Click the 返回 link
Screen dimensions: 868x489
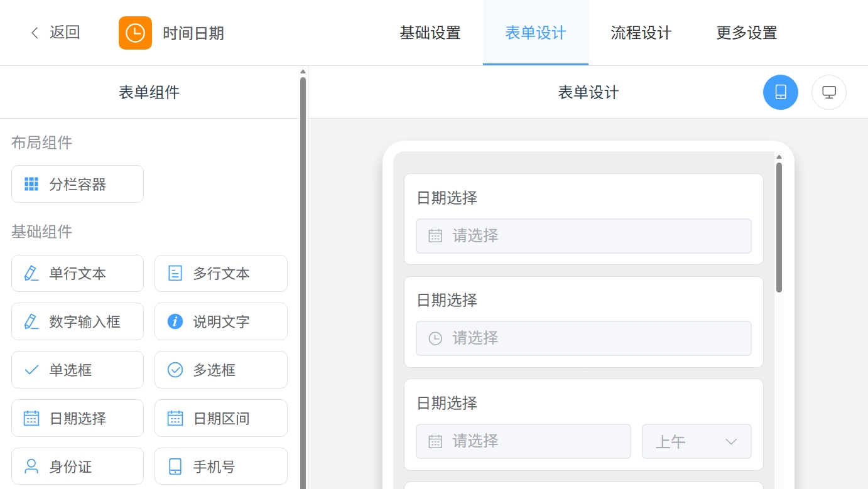65,33
